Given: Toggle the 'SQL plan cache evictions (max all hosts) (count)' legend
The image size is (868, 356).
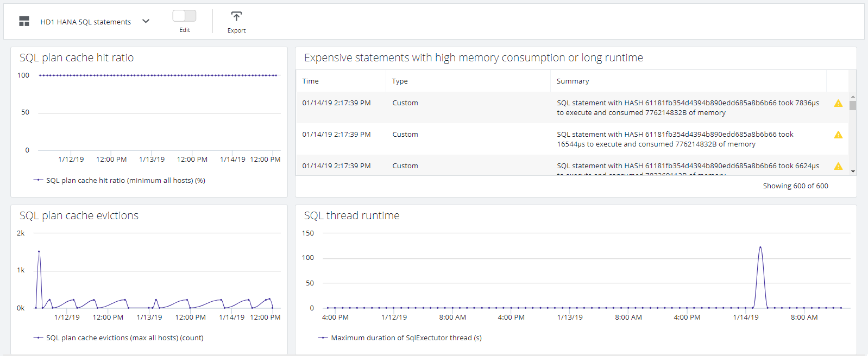Looking at the screenshot, I should (x=118, y=338).
